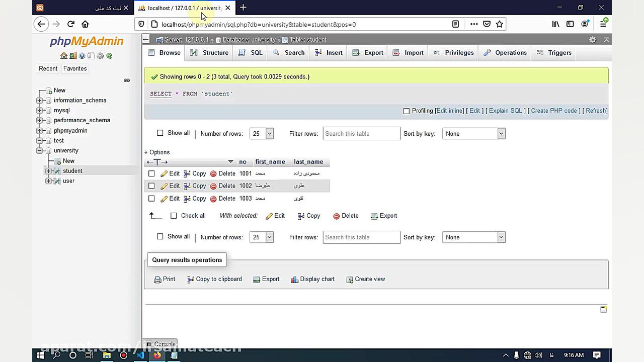Open Firefox from the Windows taskbar
The width and height of the screenshot is (644, 362).
pos(157,355)
